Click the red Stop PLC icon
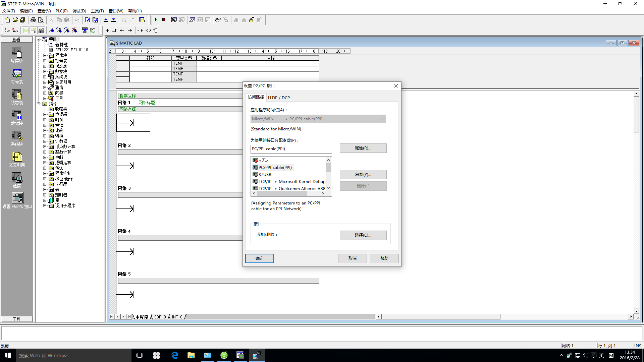 [164, 20]
